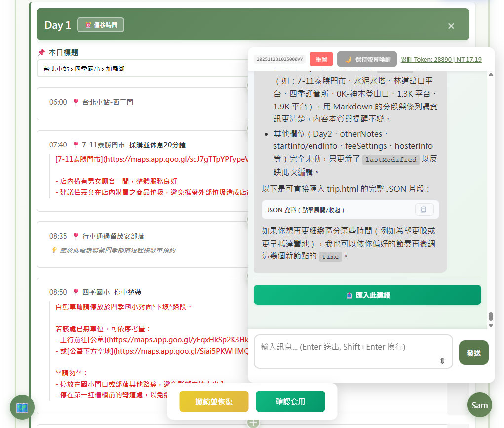Click the 08:35 time label
504x428 pixels.
(x=58, y=236)
